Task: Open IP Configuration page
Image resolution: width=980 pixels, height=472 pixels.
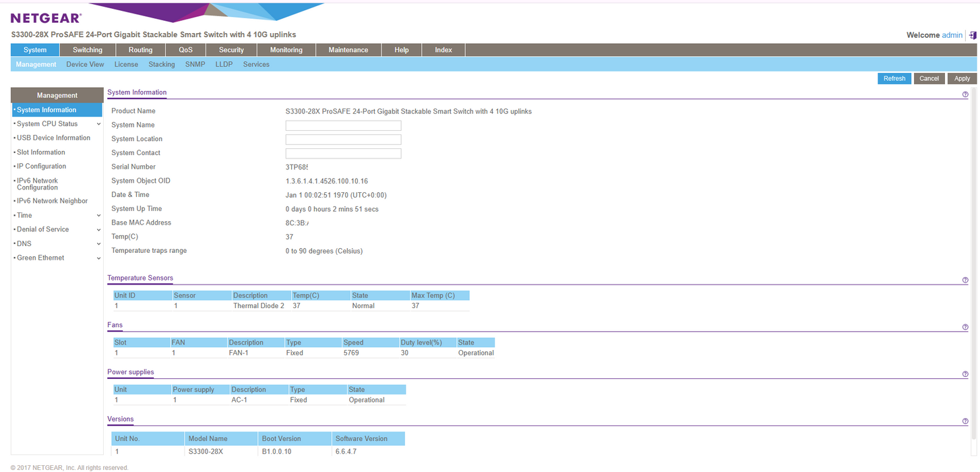Action: coord(41,167)
